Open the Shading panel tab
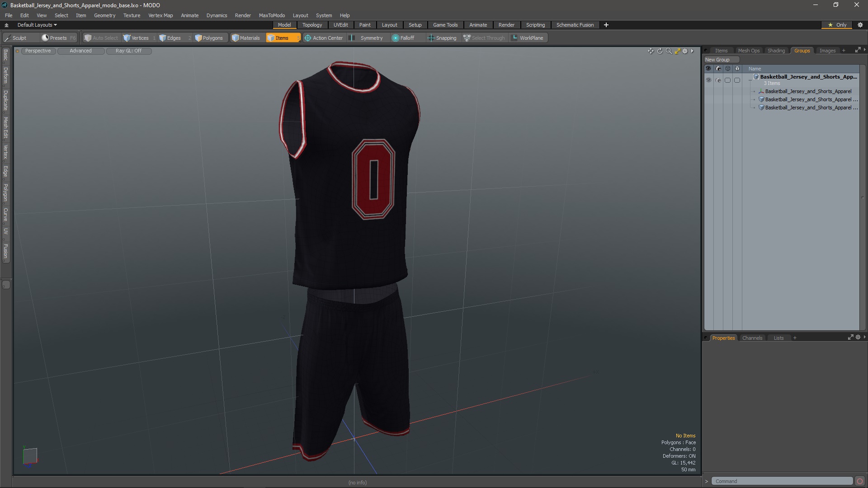The height and width of the screenshot is (488, 868). click(776, 51)
